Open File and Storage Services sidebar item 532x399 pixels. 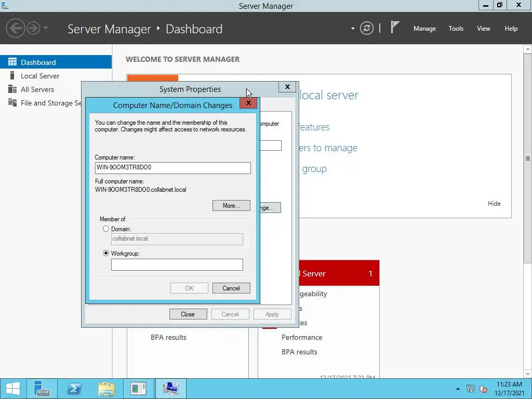click(x=41, y=103)
